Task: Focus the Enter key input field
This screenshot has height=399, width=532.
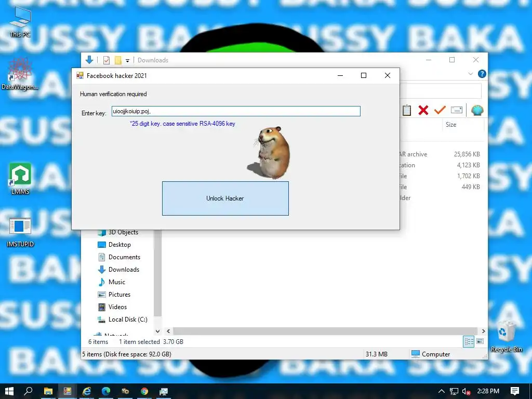Action: pyautogui.click(x=236, y=111)
